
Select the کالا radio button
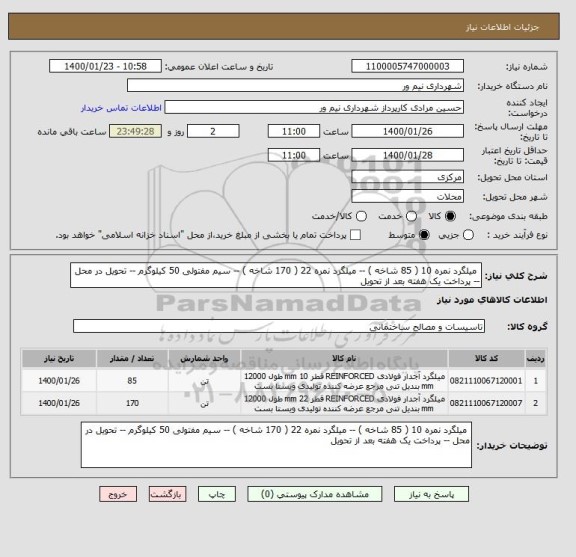450,216
